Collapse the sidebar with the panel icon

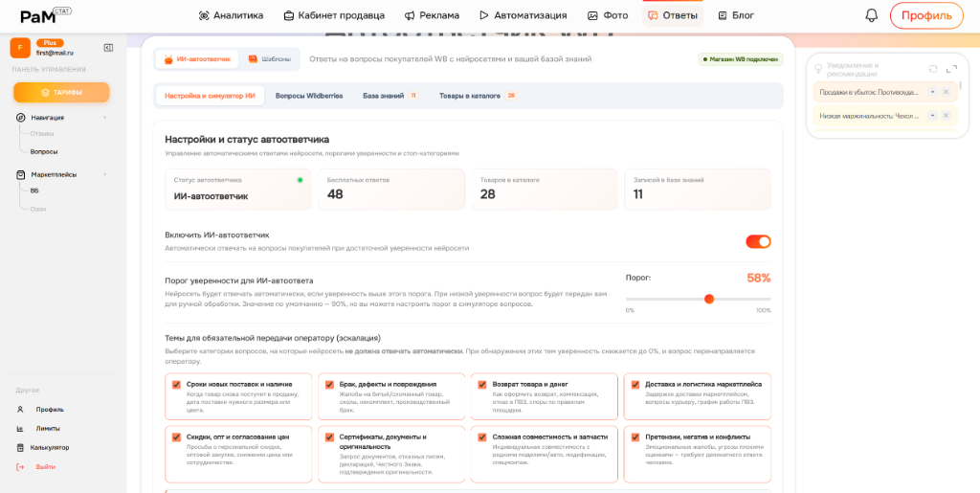pyautogui.click(x=108, y=48)
